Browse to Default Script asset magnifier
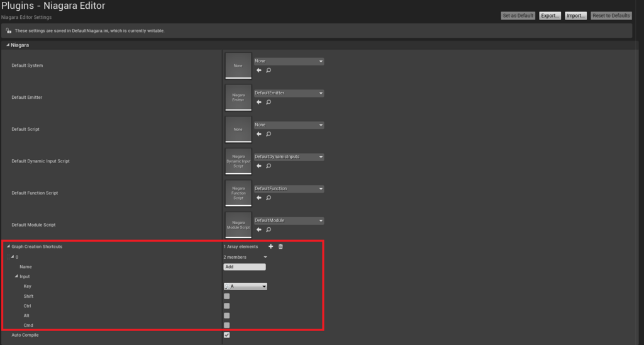 (269, 134)
